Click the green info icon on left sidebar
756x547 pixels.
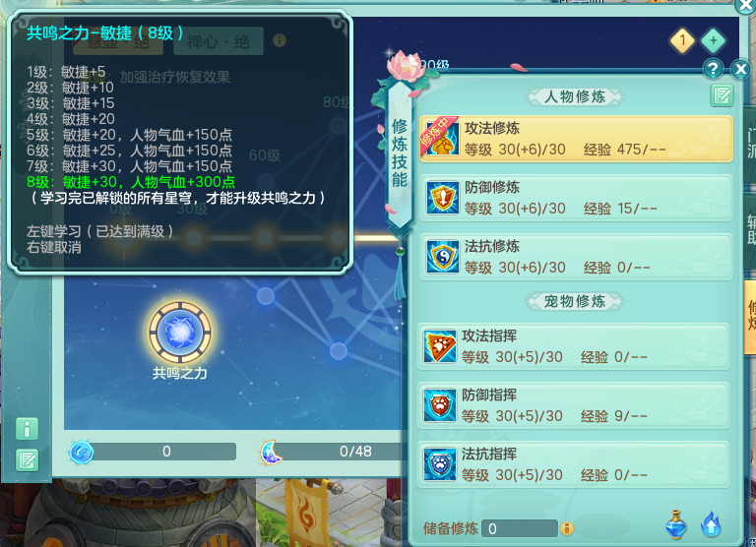27,428
